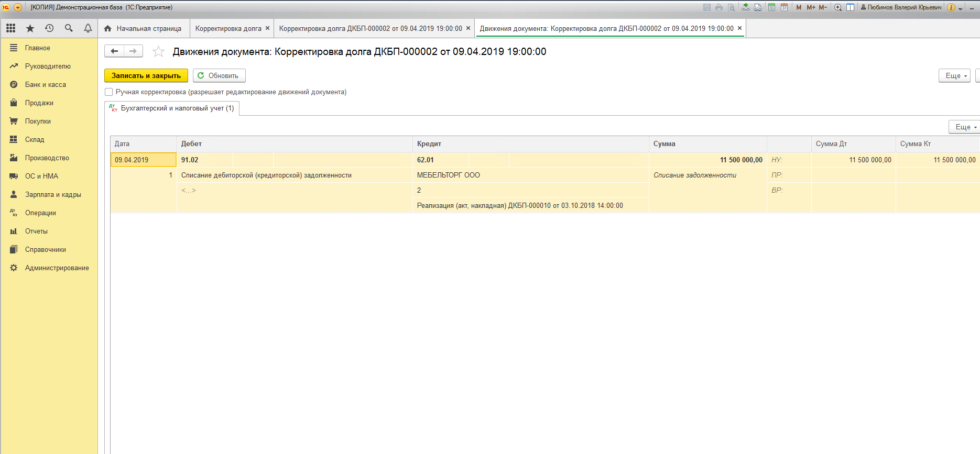Screen dimensions: 980x454
Task: Click the disabled Save diskette icon
Action: 707,7
